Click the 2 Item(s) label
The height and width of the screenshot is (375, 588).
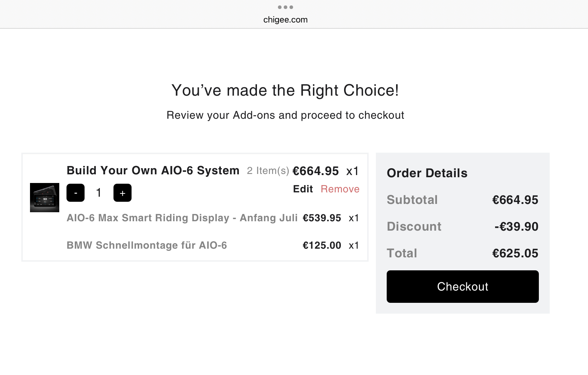(x=268, y=171)
